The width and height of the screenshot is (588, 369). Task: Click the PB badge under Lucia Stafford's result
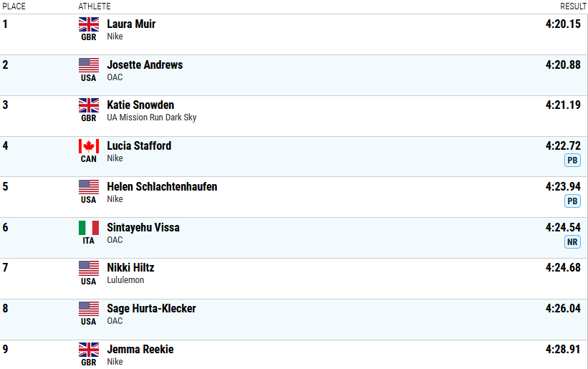pos(572,160)
